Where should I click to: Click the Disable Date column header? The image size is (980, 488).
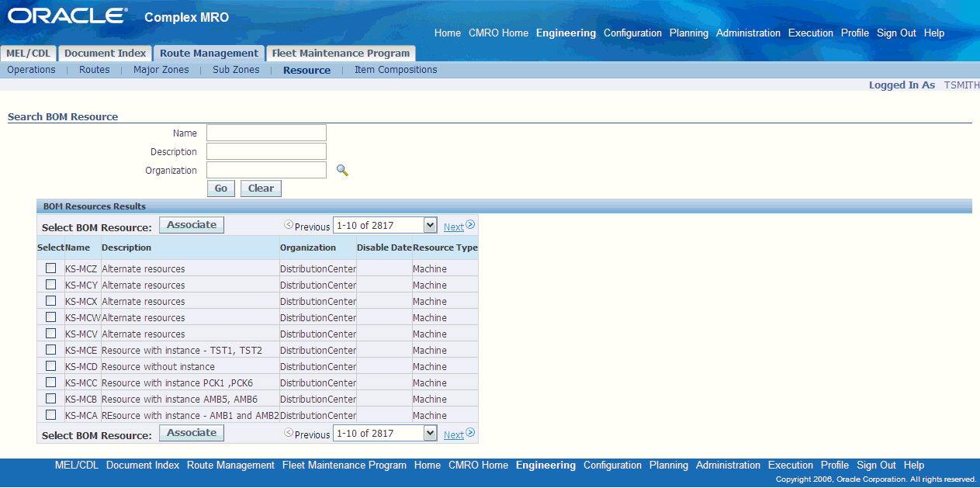pyautogui.click(x=384, y=247)
